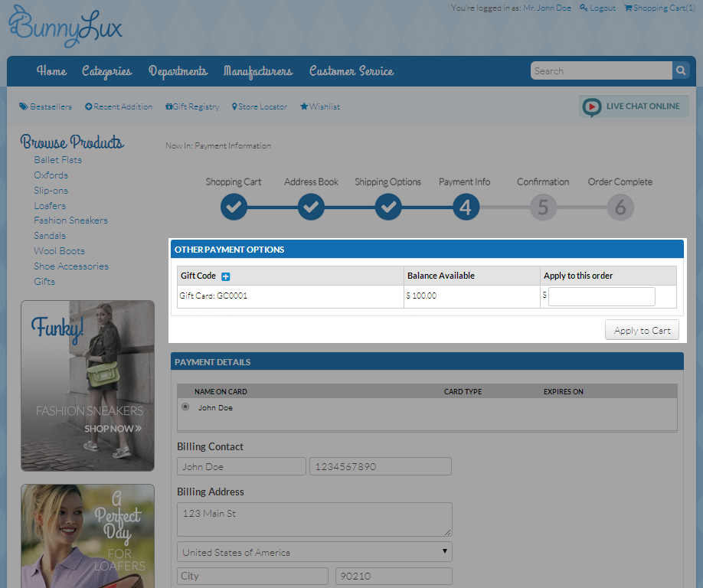Click the search magnifier button
Image resolution: width=703 pixels, height=588 pixels.
pyautogui.click(x=681, y=70)
